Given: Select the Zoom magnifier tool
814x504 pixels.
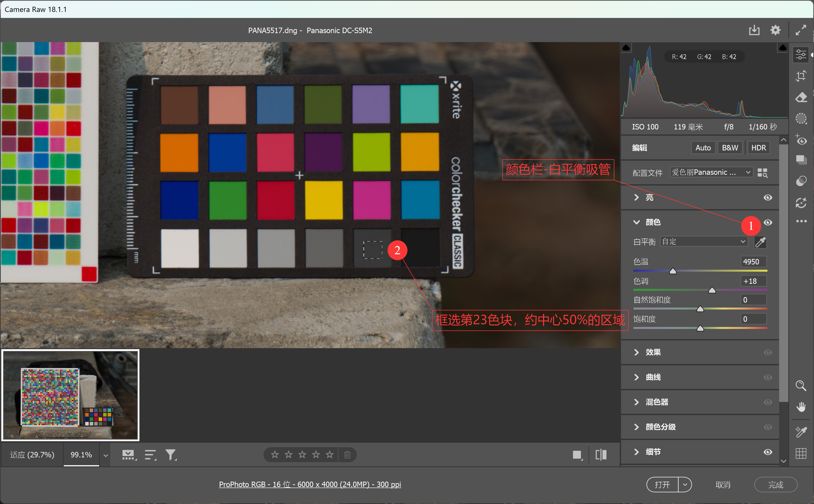Looking at the screenshot, I should 801,386.
